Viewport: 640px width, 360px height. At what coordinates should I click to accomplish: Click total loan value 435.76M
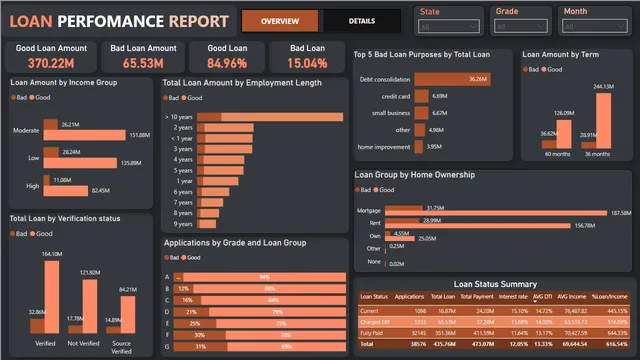point(446,344)
